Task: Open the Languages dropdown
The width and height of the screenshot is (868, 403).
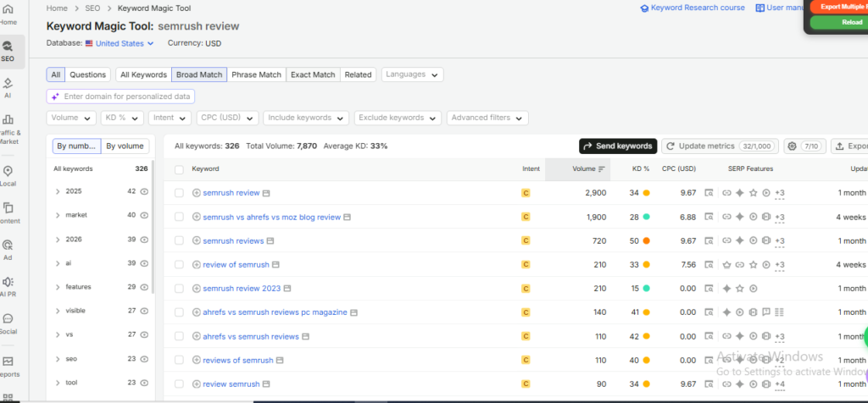Action: pos(413,75)
